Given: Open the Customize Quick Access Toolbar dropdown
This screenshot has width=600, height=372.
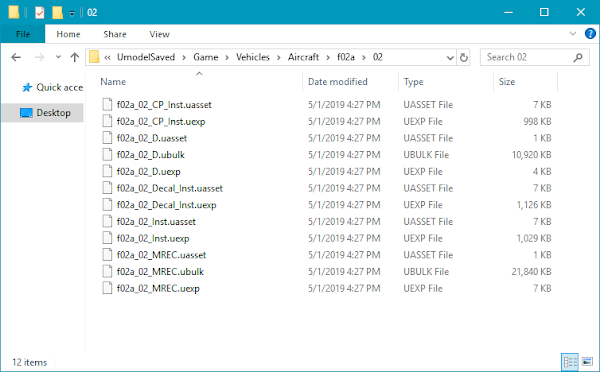Looking at the screenshot, I should click(x=72, y=13).
